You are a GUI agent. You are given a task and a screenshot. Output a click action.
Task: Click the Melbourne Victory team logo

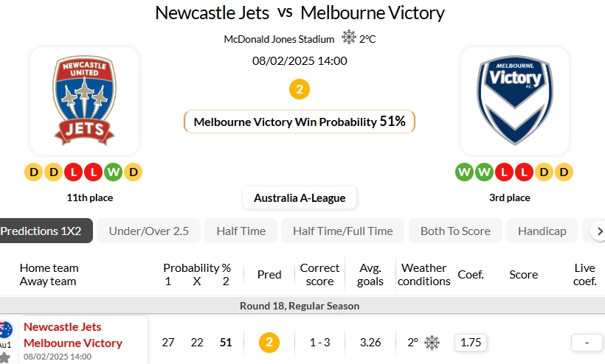(x=515, y=100)
